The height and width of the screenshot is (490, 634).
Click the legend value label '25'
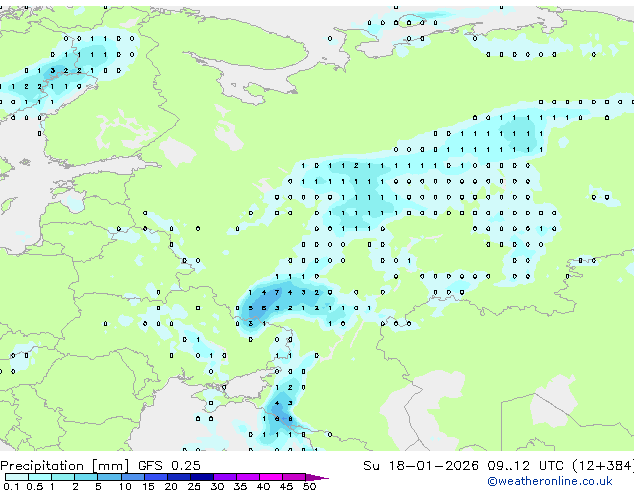(x=194, y=486)
